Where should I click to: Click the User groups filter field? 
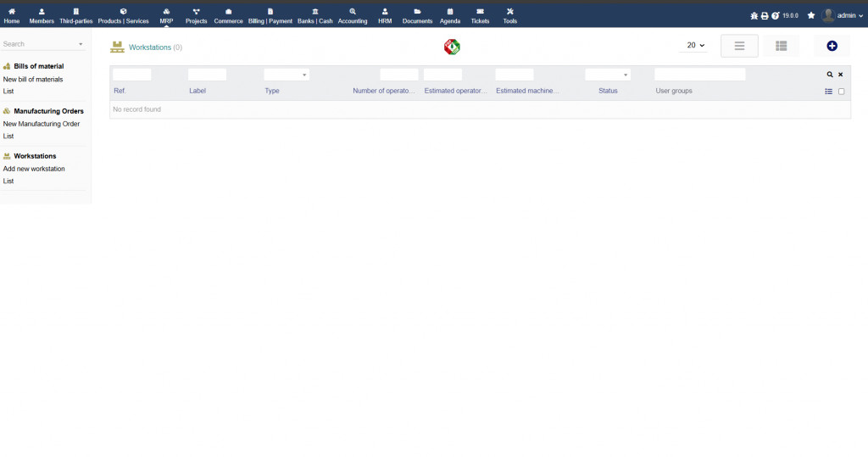699,75
